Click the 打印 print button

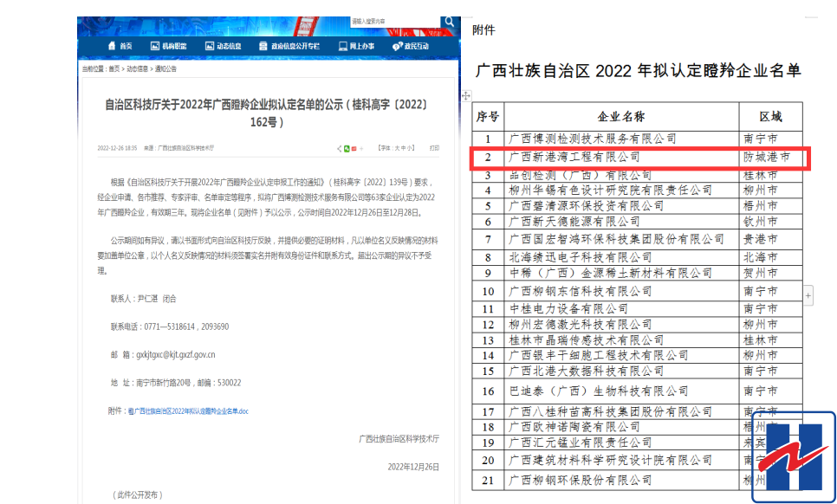pyautogui.click(x=434, y=148)
